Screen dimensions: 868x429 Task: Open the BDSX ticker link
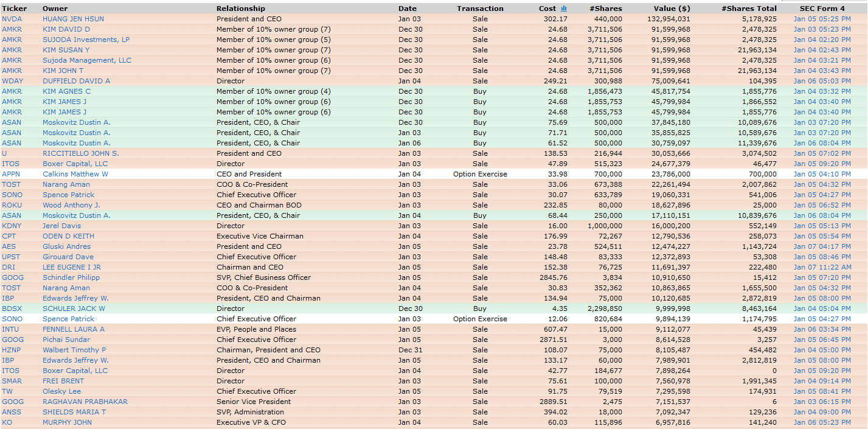(12, 309)
